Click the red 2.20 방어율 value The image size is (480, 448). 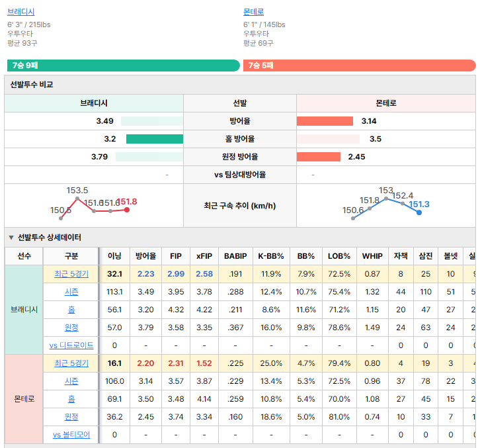tap(145, 363)
